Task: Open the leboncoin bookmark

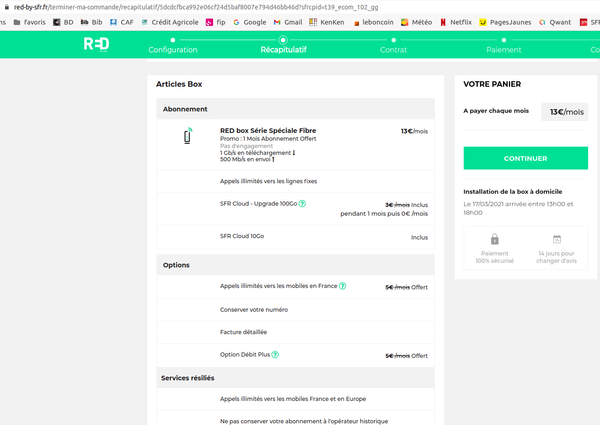Action: click(373, 22)
